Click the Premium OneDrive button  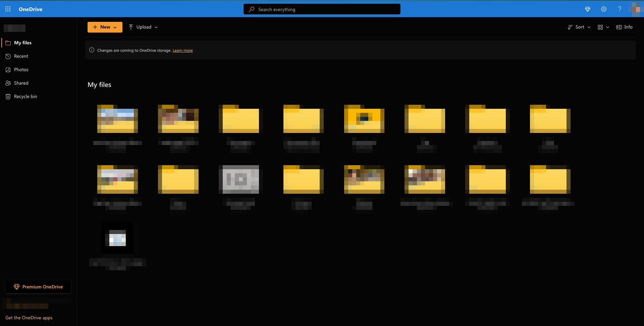click(x=38, y=287)
